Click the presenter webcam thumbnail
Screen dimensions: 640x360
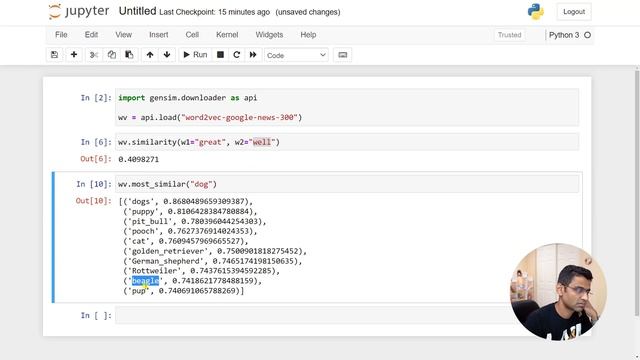click(x=558, y=291)
